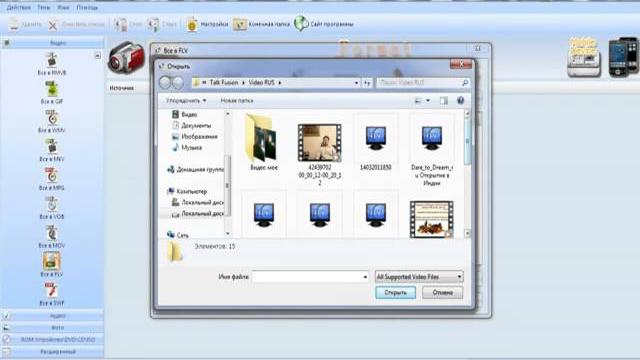
Task: Expand the Имя файла history arrow
Action: tap(365, 277)
